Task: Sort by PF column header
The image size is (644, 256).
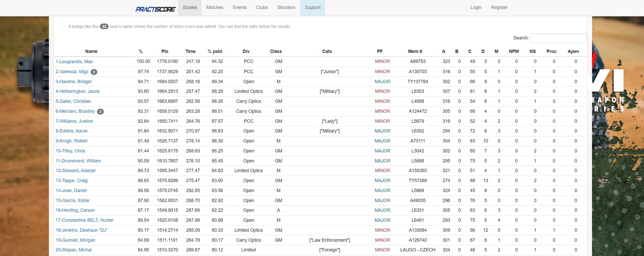Action: point(380,51)
